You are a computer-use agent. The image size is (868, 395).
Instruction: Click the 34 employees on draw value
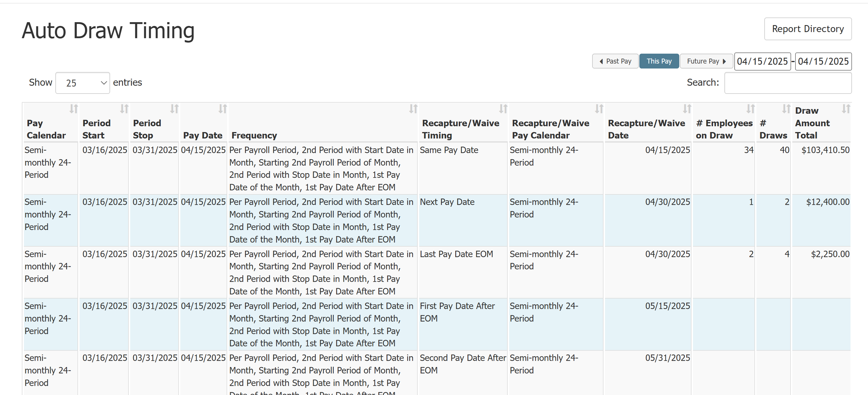tap(749, 150)
